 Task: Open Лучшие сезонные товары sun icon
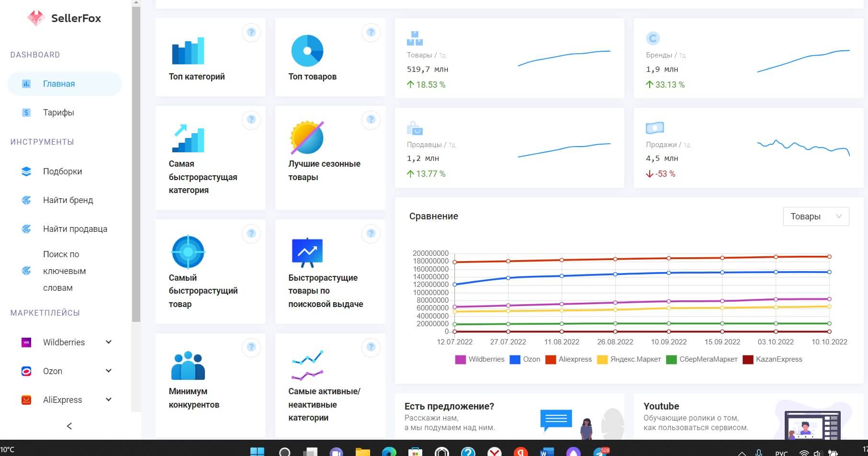pyautogui.click(x=307, y=138)
